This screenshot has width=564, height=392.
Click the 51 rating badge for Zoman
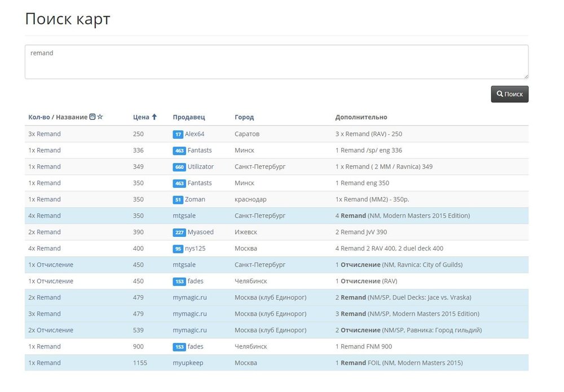pos(178,200)
